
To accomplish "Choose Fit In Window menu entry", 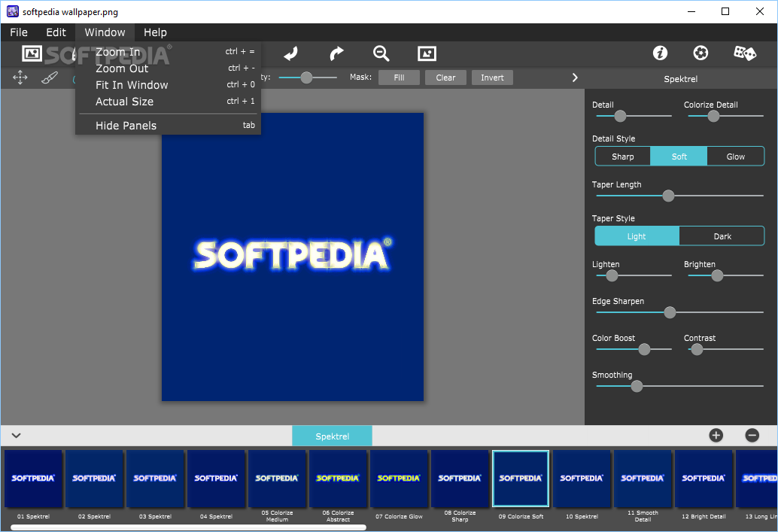I will coord(169,85).
